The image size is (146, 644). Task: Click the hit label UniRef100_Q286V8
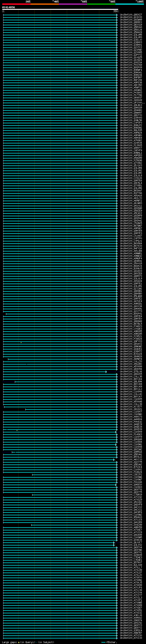[x=131, y=555]
